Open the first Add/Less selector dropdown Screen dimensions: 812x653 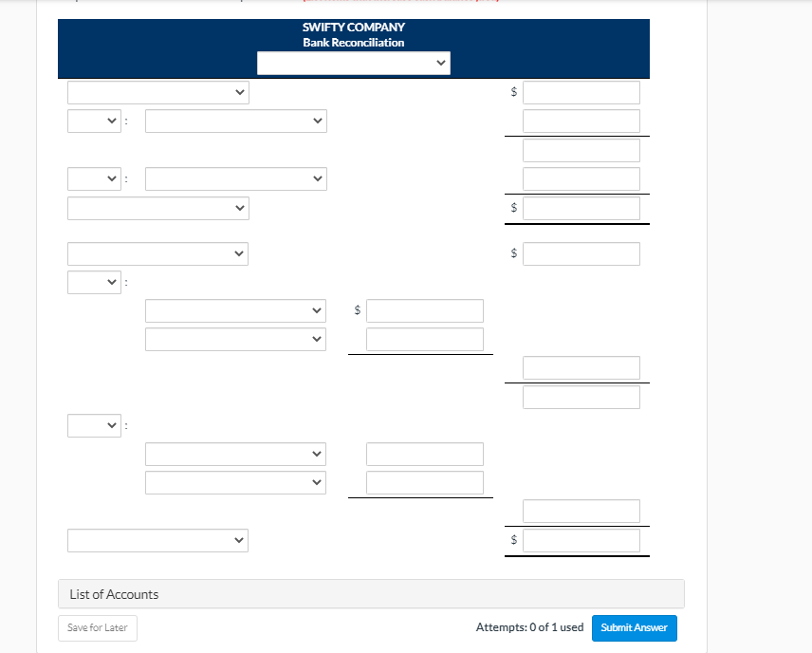click(x=94, y=121)
